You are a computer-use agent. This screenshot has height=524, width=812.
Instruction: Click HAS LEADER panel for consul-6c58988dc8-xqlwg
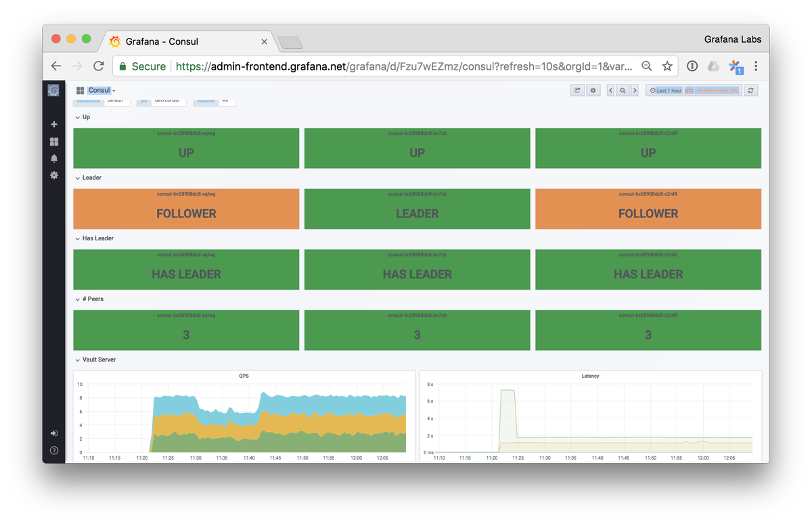186,269
